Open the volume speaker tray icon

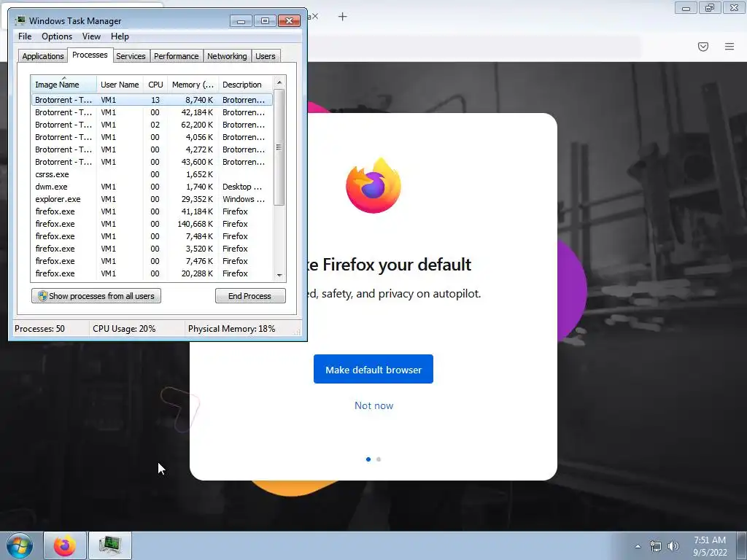673,546
